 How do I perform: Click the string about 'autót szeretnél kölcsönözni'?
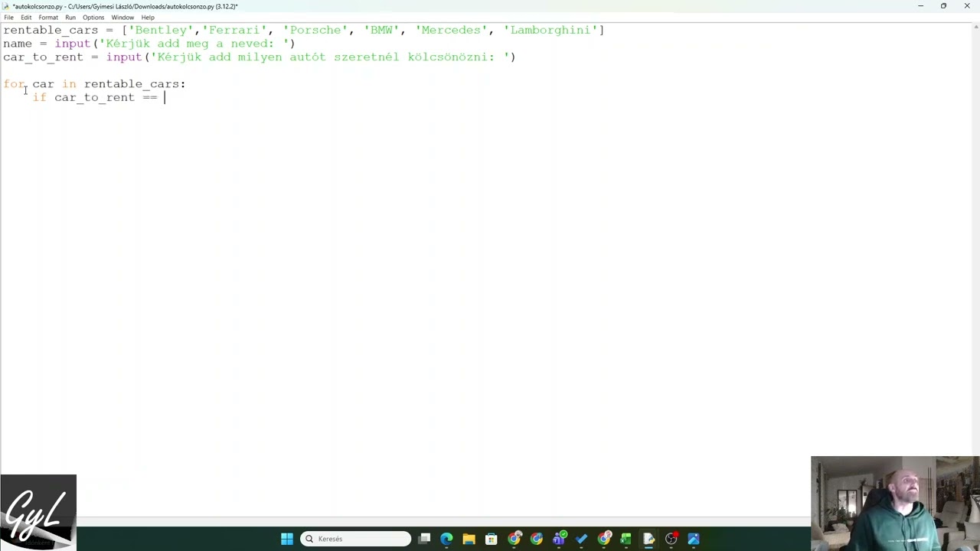pos(331,57)
